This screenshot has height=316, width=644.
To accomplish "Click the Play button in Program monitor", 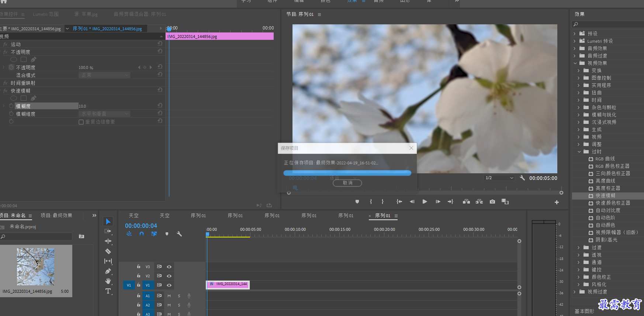I will 425,202.
